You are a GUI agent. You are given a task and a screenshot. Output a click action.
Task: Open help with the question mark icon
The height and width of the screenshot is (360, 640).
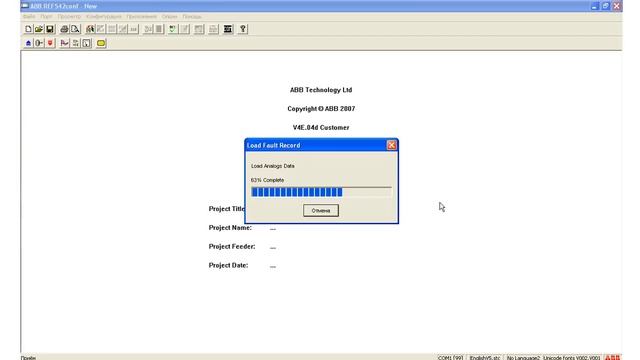click(x=243, y=29)
